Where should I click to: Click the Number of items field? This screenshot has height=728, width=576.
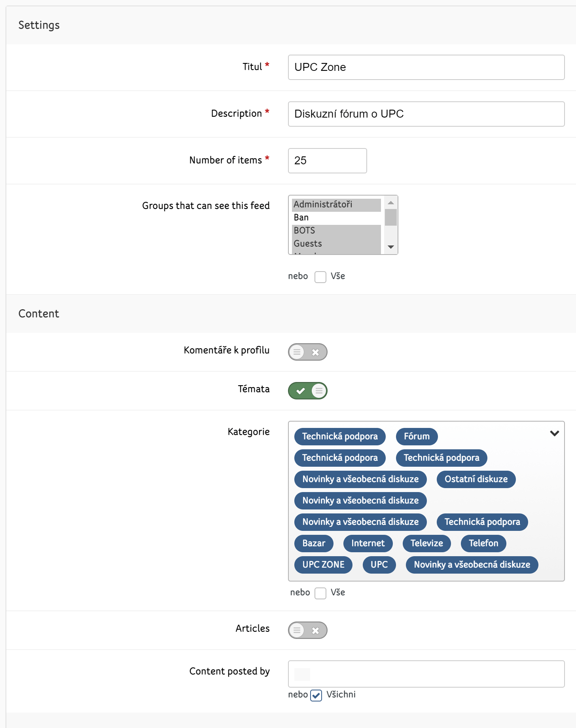pos(327,161)
